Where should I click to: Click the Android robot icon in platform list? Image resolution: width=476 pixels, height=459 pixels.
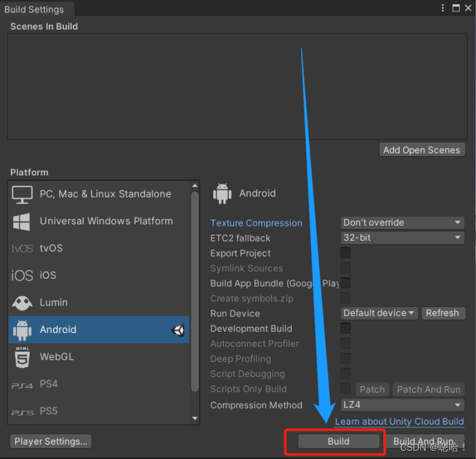[x=22, y=330]
